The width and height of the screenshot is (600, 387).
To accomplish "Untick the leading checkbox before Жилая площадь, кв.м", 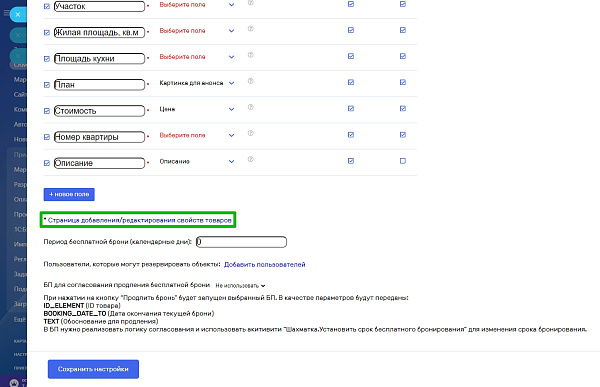I will 47,33.
